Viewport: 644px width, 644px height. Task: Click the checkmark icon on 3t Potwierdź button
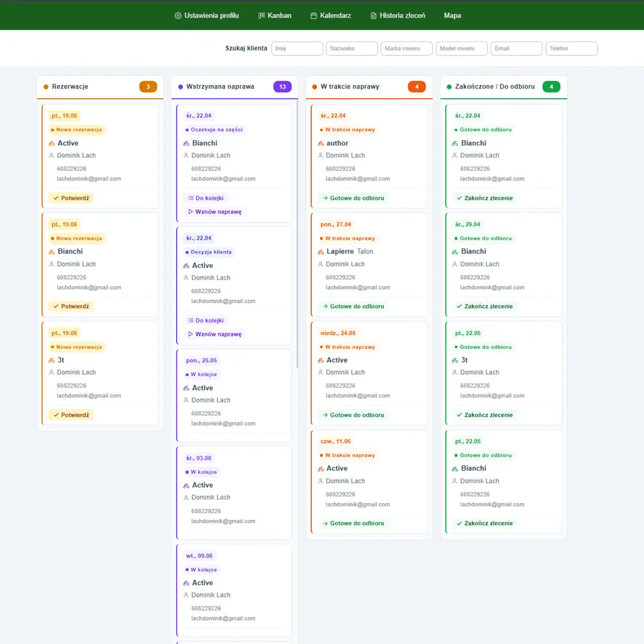click(56, 415)
